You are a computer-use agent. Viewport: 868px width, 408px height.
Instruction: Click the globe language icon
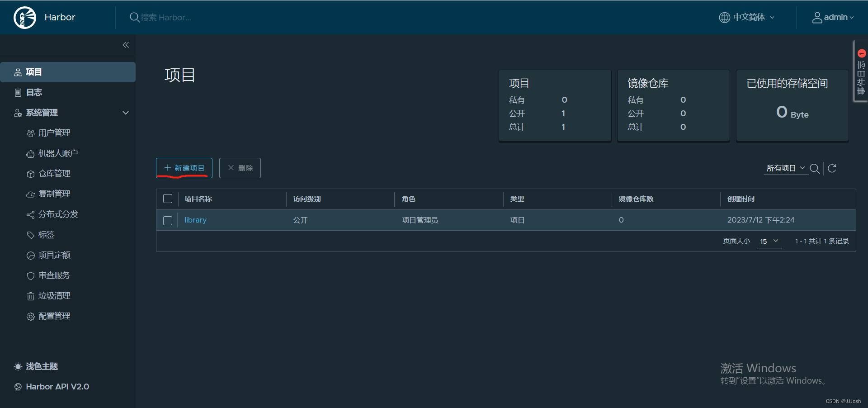coord(725,17)
